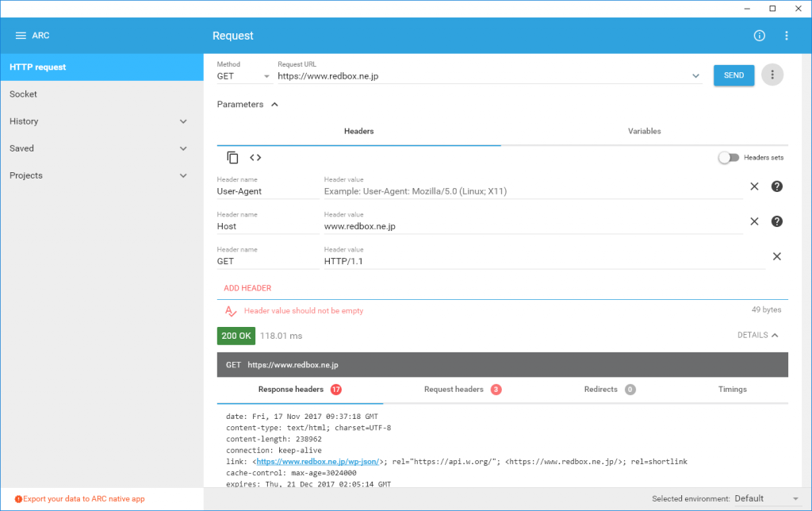Collapse the Parameters section
This screenshot has height=511, width=812.
coord(274,104)
